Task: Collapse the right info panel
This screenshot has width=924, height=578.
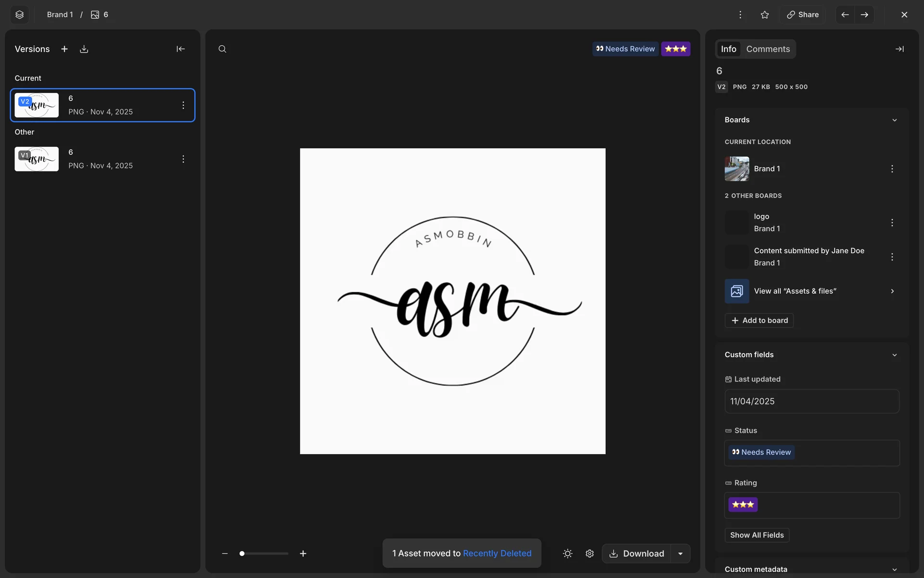Action: pos(899,49)
